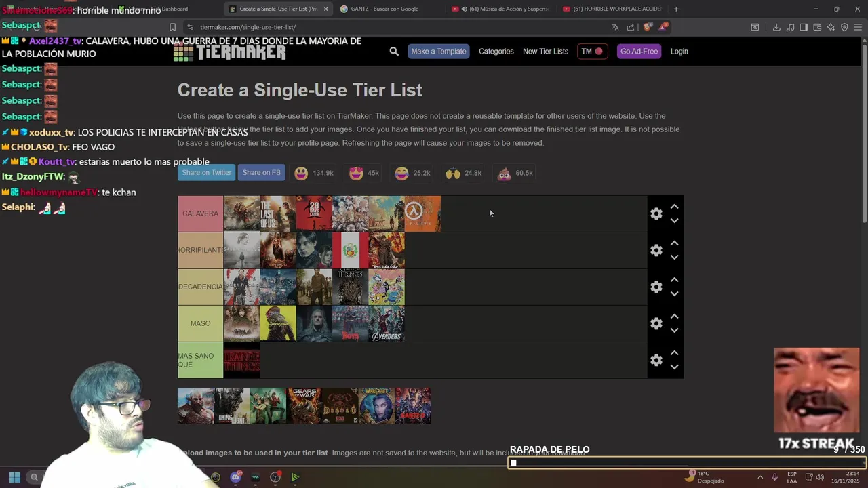Close the Create a Single-Use Tier List tab

click(325, 9)
